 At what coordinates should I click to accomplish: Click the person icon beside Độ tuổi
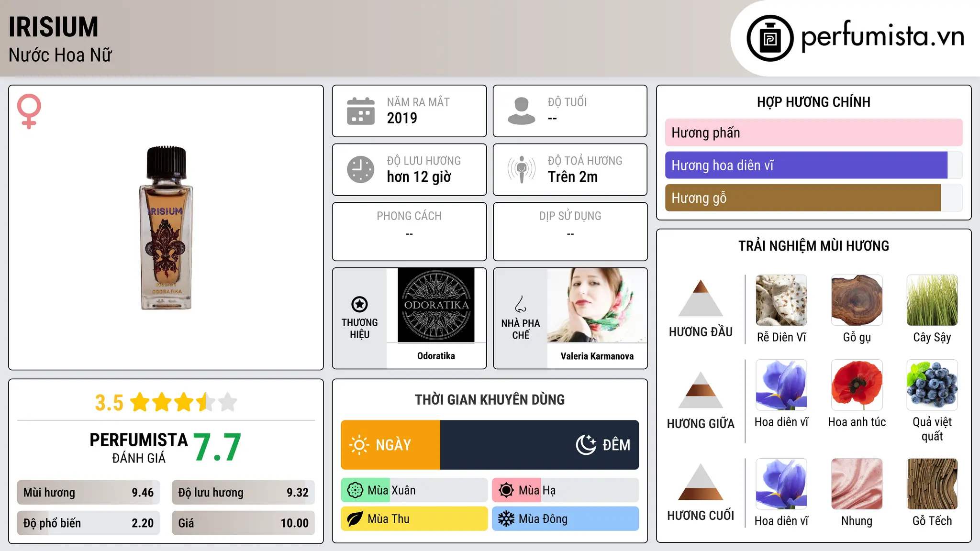coord(522,111)
